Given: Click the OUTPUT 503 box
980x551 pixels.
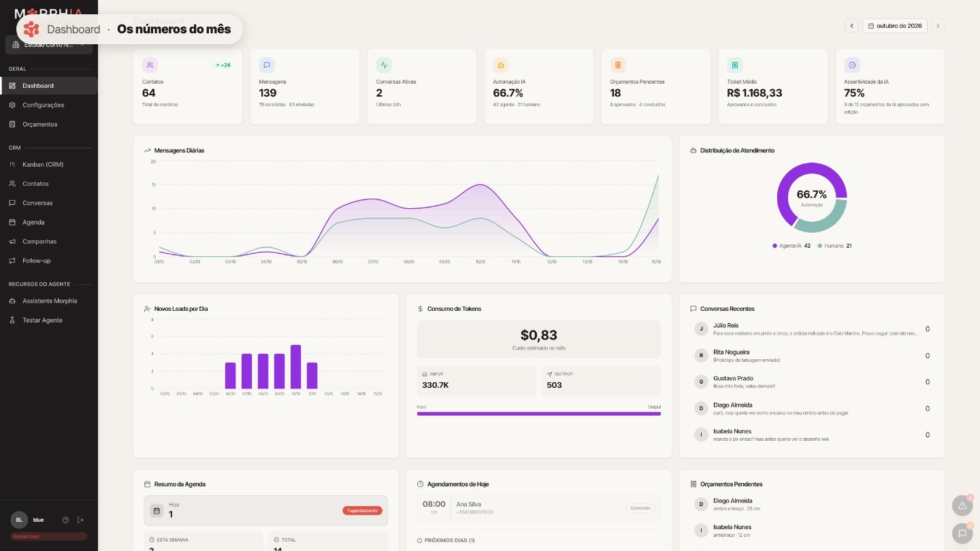Looking at the screenshot, I should click(x=602, y=381).
